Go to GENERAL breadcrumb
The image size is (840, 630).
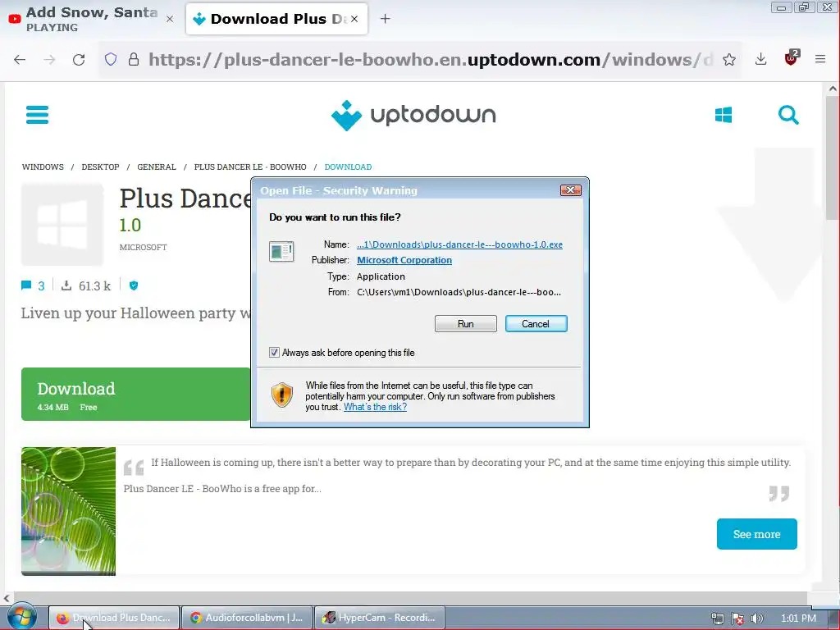[157, 167]
